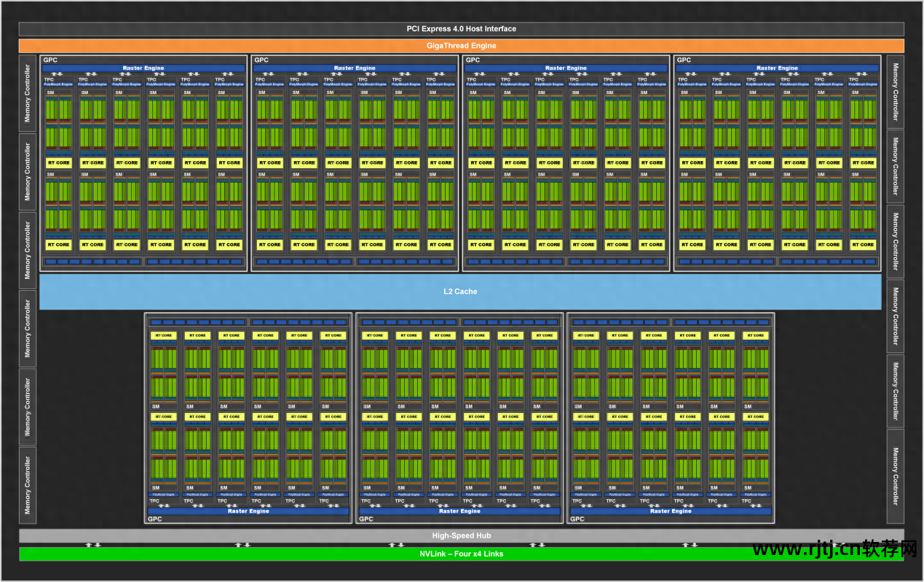Click the PCI Express 4.0 Host Interface bar
Image resolution: width=924 pixels, height=582 pixels.
coord(462,29)
